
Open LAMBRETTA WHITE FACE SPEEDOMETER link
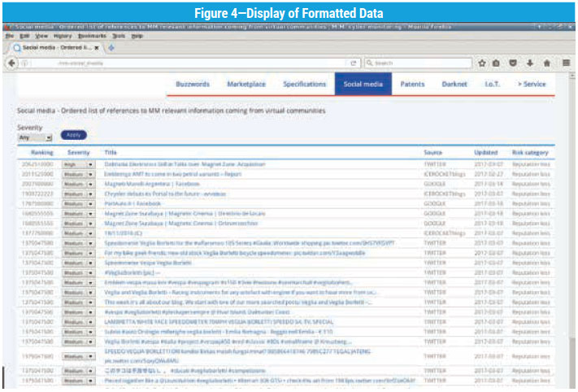(x=219, y=321)
